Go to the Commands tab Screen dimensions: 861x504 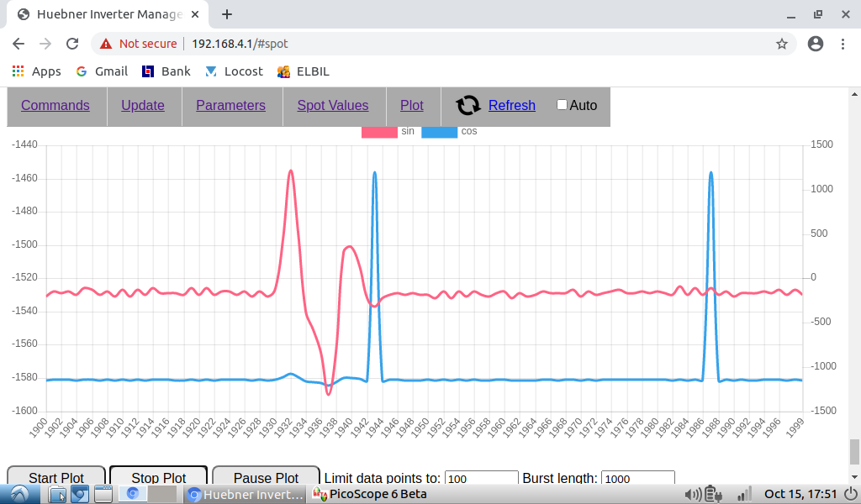(x=55, y=105)
